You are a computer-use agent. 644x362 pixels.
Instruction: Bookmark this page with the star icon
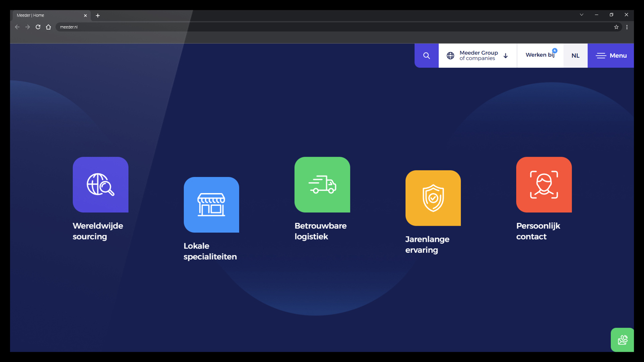[616, 27]
